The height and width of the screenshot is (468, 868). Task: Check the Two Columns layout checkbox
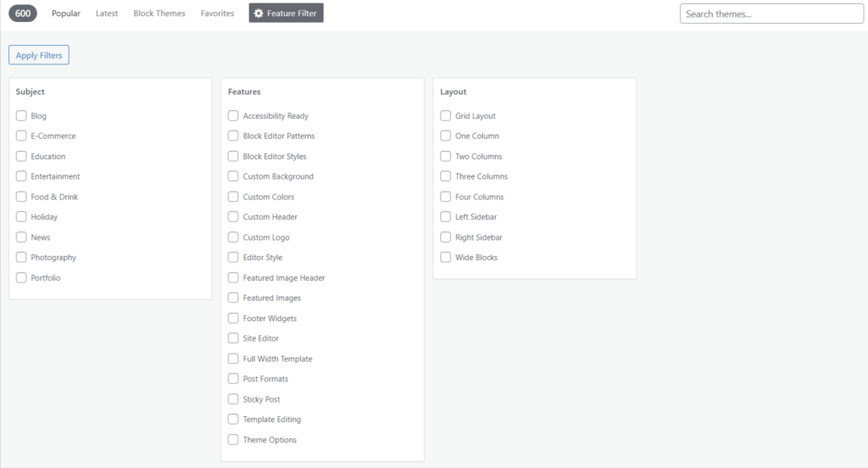pos(445,156)
